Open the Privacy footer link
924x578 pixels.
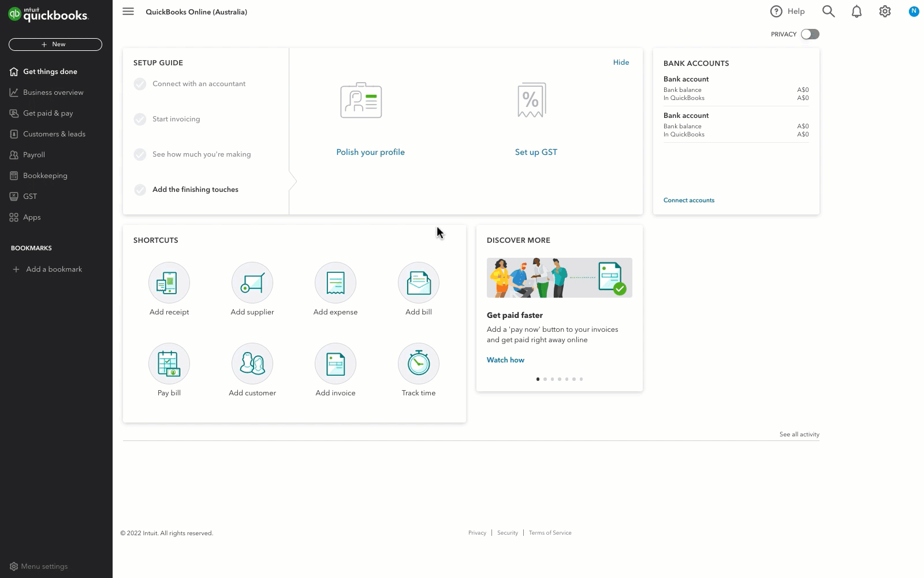477,533
